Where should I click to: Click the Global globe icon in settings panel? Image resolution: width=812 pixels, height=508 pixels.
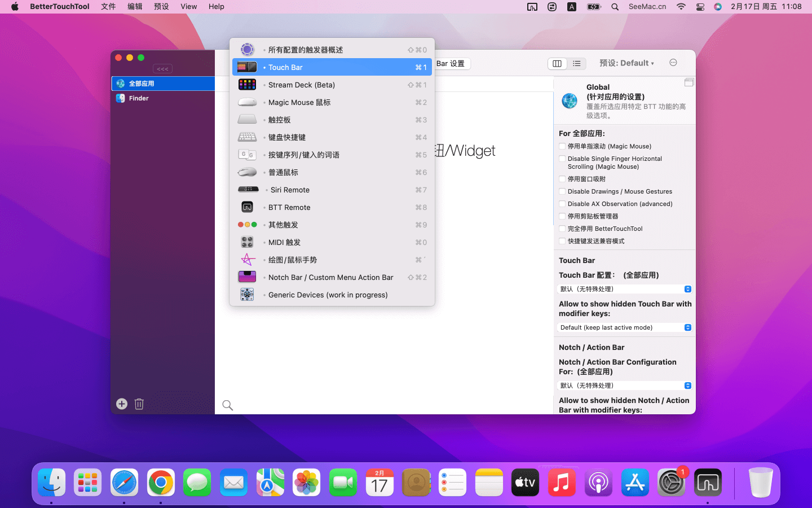pyautogui.click(x=570, y=101)
